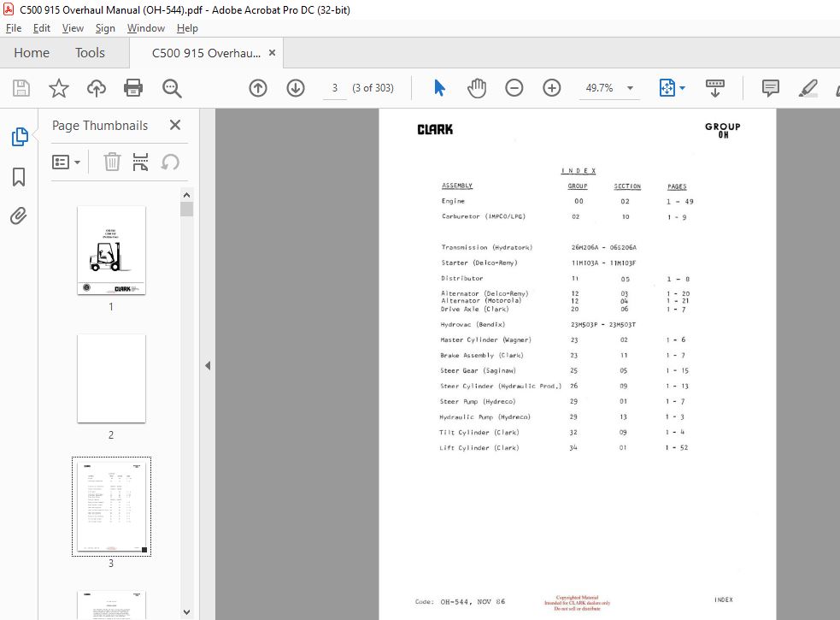Image resolution: width=840 pixels, height=620 pixels.
Task: Open the Bookmarks pane icon
Action: pos(19,176)
